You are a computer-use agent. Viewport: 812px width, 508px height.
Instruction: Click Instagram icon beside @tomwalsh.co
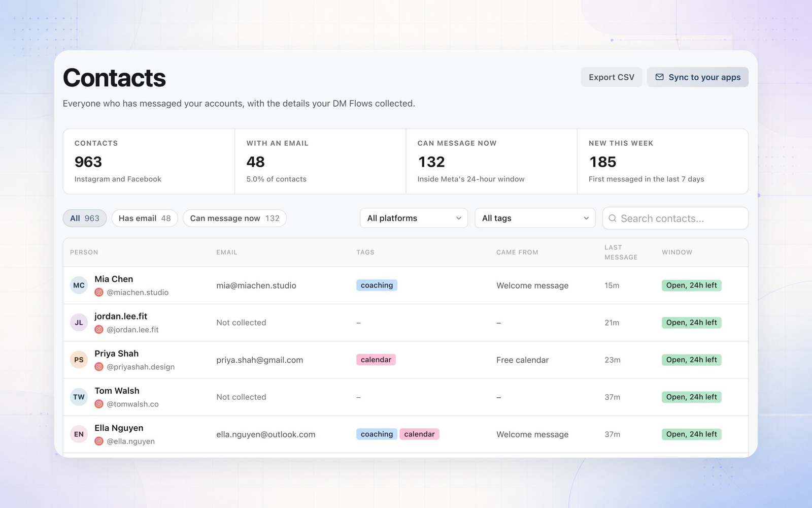click(99, 404)
